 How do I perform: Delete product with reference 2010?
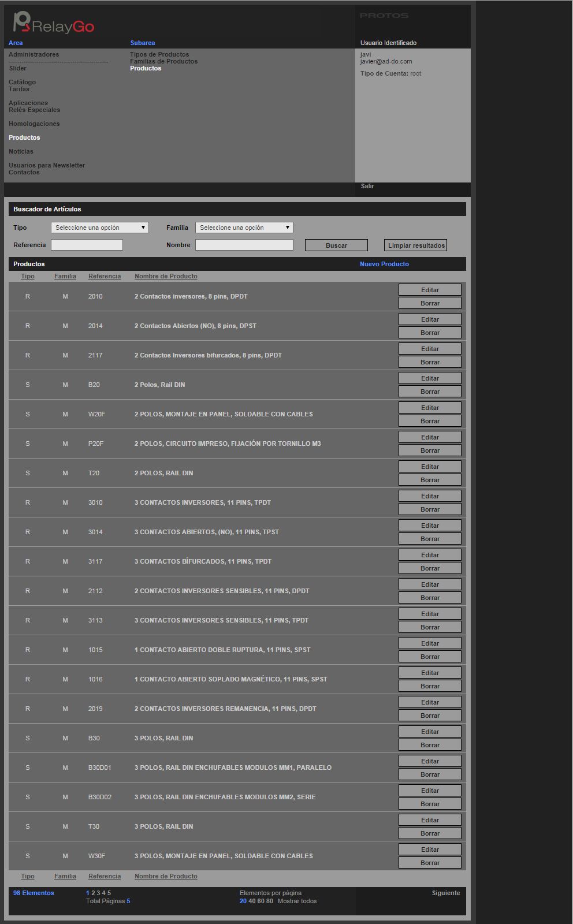(430, 303)
